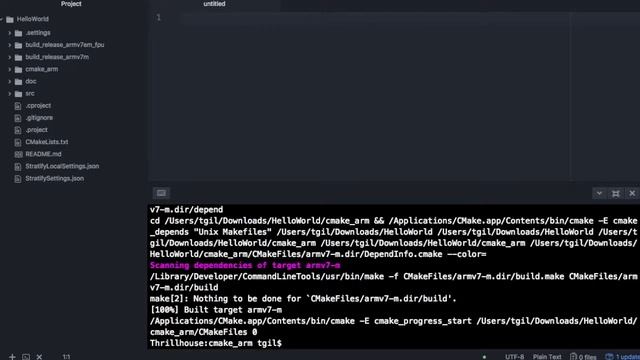Click terminal prompt Thrillhouse:cmake_arm tgil$

click(x=216, y=343)
